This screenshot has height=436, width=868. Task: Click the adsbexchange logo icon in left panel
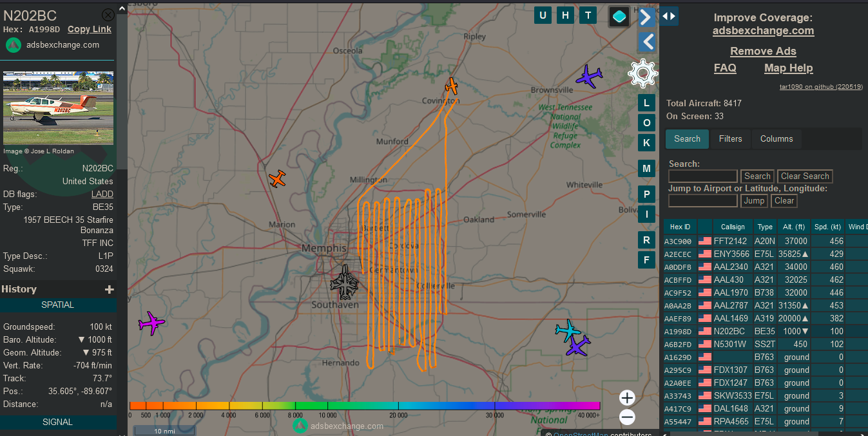[x=13, y=45]
